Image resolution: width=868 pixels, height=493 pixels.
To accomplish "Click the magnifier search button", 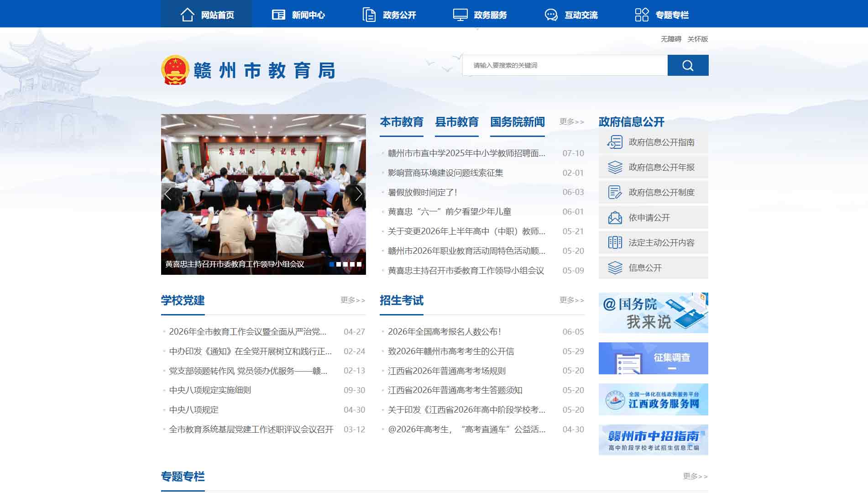I will (688, 65).
